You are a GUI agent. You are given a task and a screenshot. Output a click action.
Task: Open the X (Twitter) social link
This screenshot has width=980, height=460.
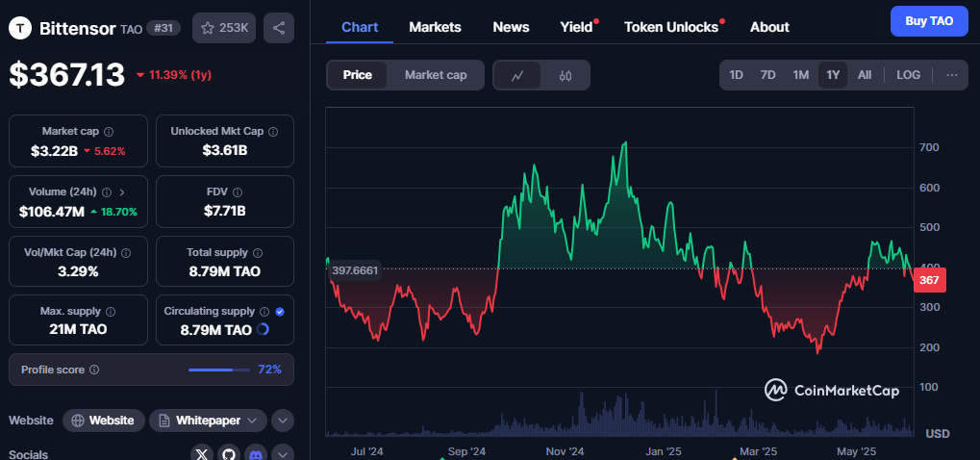(201, 455)
